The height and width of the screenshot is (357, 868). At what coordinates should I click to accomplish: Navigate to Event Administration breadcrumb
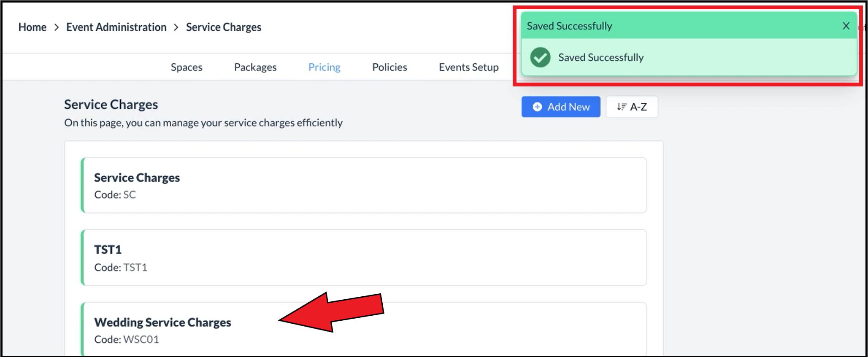(116, 27)
